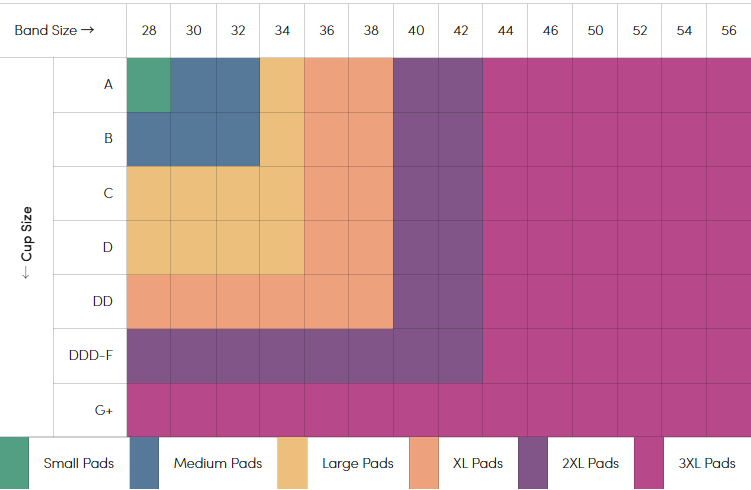Screen dimensions: 751x490
Task: Click the cup size A row label
Action: click(108, 85)
